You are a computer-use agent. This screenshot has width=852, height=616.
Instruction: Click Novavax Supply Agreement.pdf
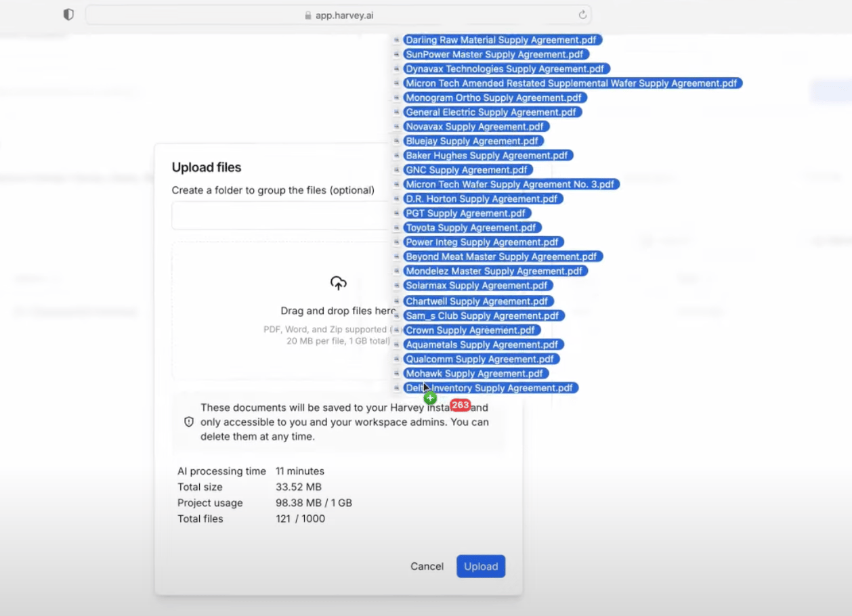[x=476, y=127]
